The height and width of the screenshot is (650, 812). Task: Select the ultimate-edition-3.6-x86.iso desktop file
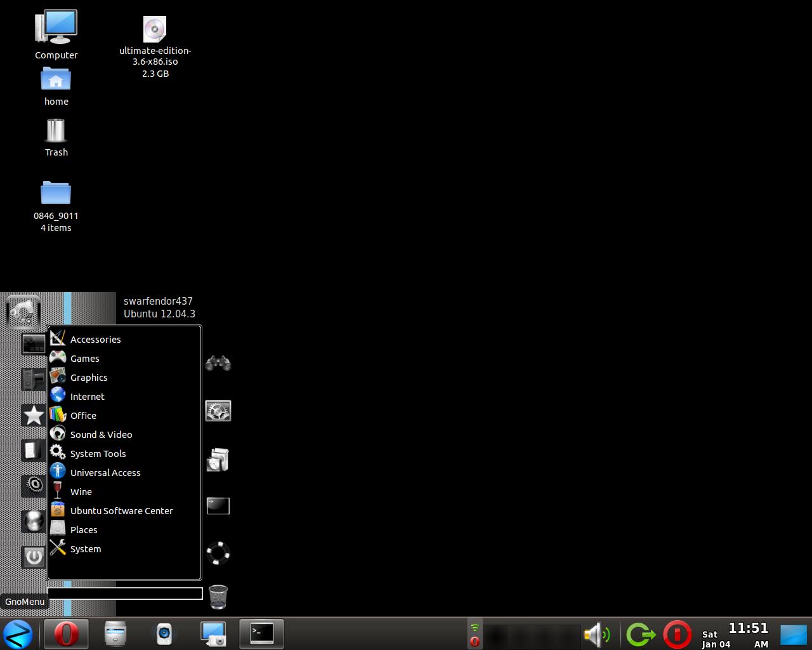coord(155,30)
